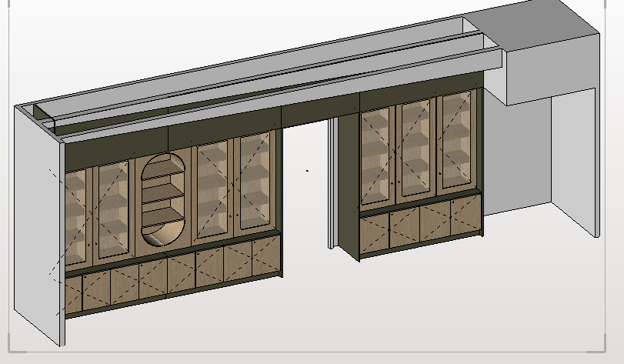This screenshot has height=364, width=624.
Task: Select the oval arched open shelf niche
Action: (161, 199)
